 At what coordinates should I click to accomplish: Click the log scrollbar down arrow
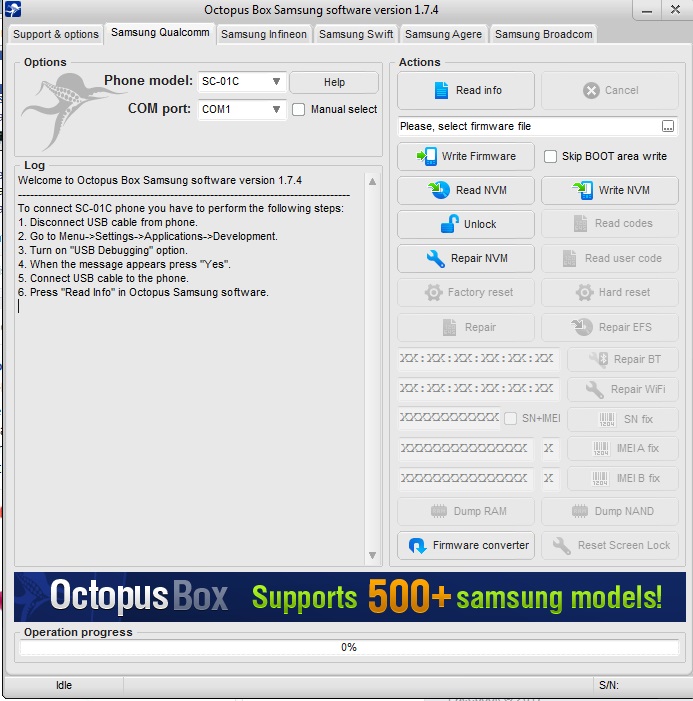[x=372, y=555]
